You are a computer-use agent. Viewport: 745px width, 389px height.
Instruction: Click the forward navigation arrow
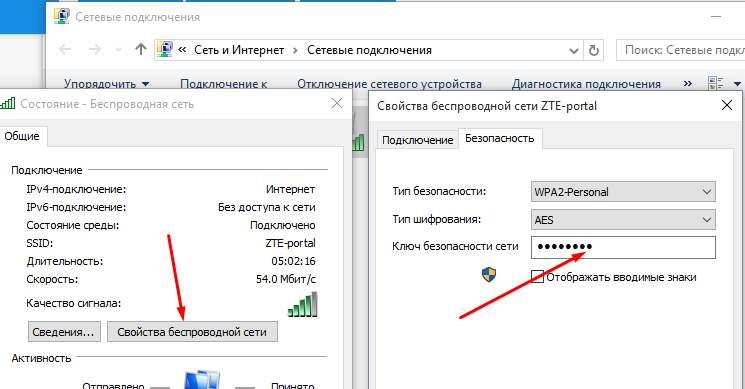click(x=95, y=49)
